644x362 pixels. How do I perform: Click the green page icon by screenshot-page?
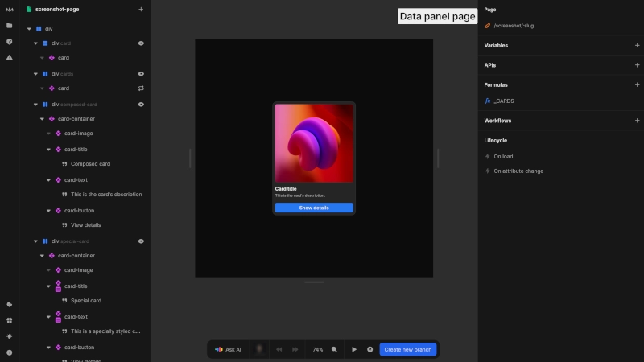29,9
